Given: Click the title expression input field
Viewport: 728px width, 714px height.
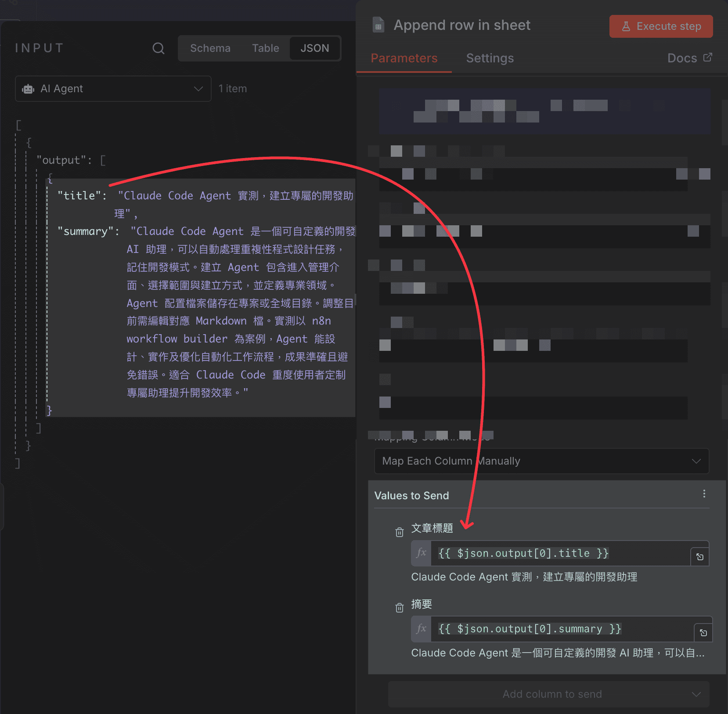Looking at the screenshot, I should (523, 553).
